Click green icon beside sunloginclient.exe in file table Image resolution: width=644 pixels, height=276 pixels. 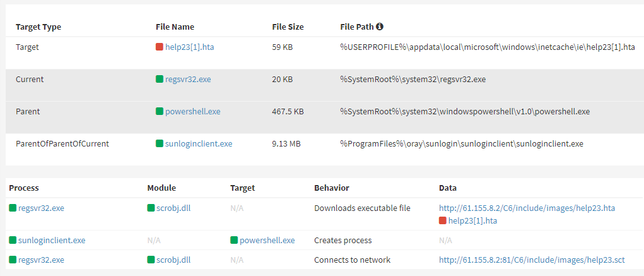point(160,144)
